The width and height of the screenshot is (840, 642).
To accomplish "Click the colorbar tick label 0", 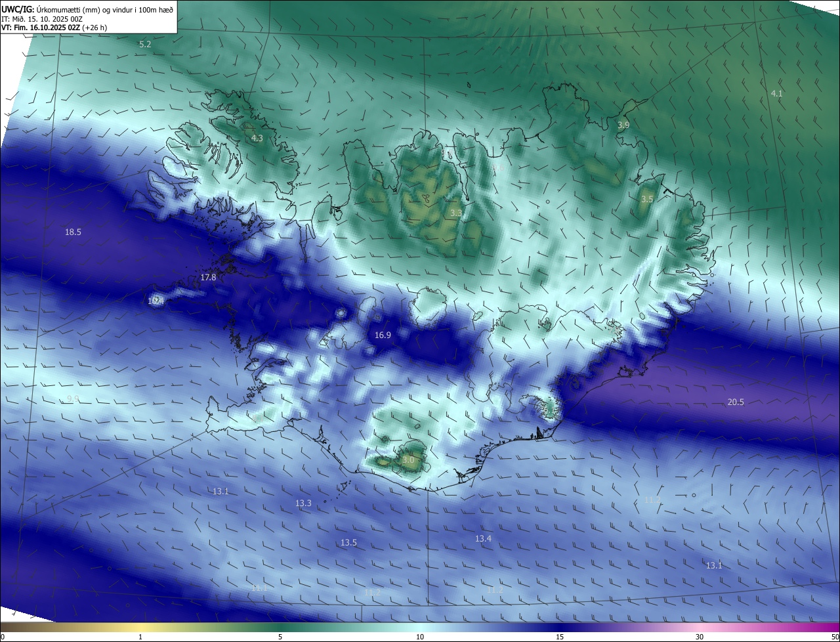I will point(3,637).
